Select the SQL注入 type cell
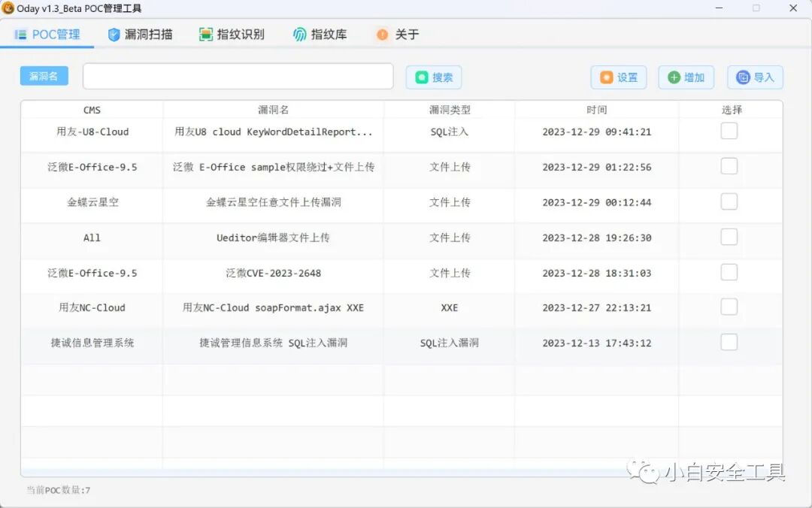This screenshot has height=508, width=812. tap(450, 132)
